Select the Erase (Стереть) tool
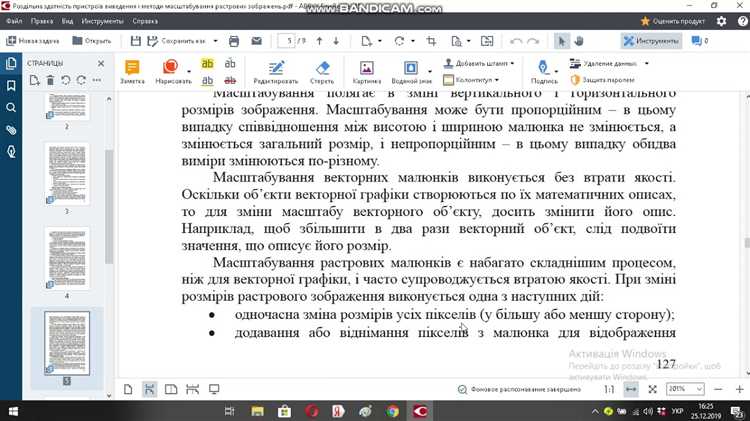The height and width of the screenshot is (421, 750). 322,72
